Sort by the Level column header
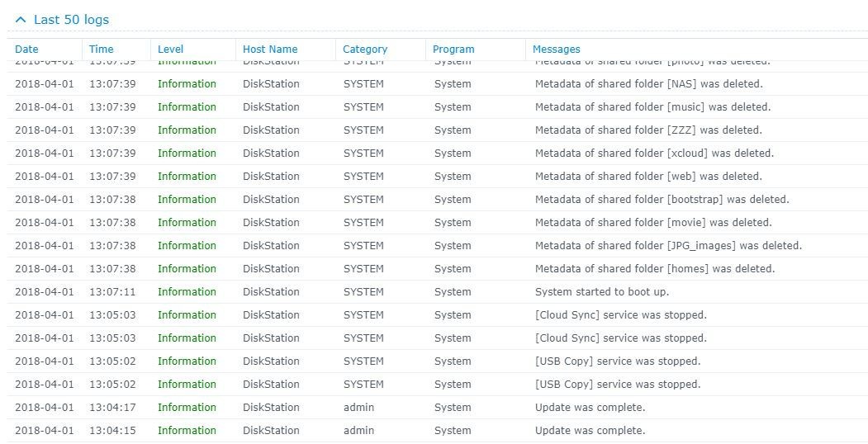 (x=170, y=50)
